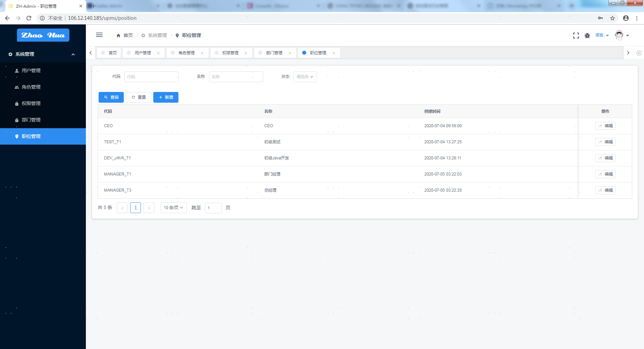Enter fullscreen mode via header icon
The image size is (644, 349).
click(576, 36)
